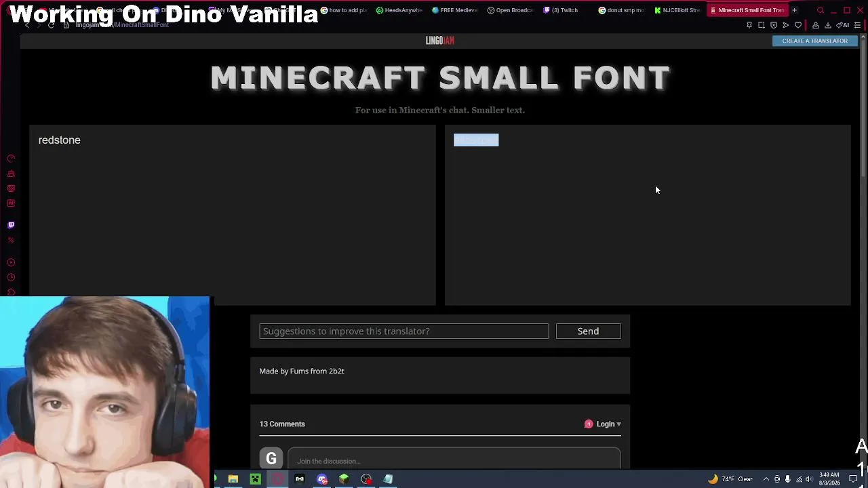This screenshot has width=868, height=488.
Task: Open the downloads icon in browser toolbar
Action: pyautogui.click(x=828, y=25)
